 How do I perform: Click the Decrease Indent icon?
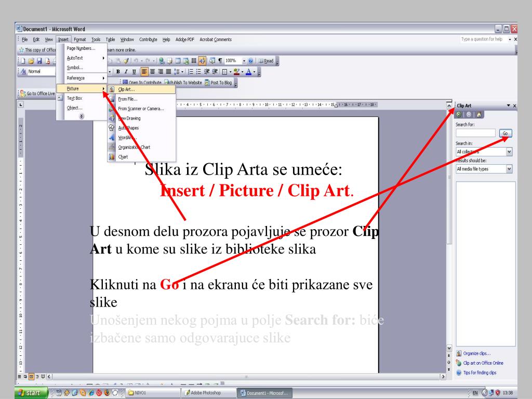(x=207, y=72)
